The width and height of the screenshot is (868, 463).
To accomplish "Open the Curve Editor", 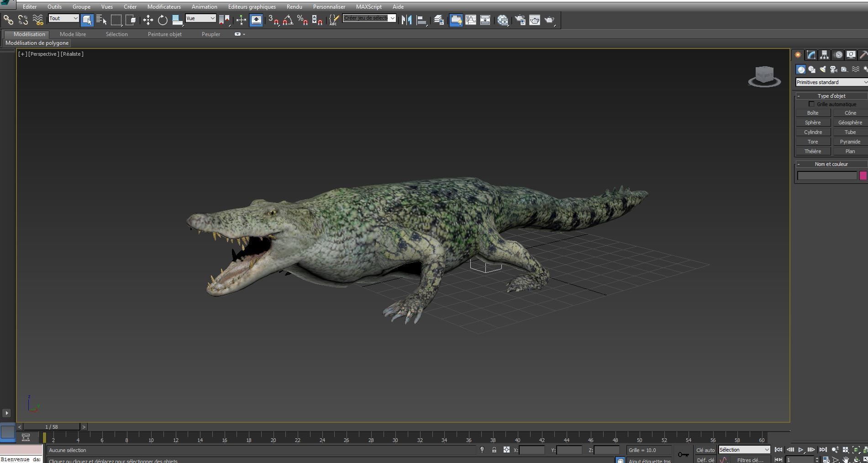I will (471, 20).
